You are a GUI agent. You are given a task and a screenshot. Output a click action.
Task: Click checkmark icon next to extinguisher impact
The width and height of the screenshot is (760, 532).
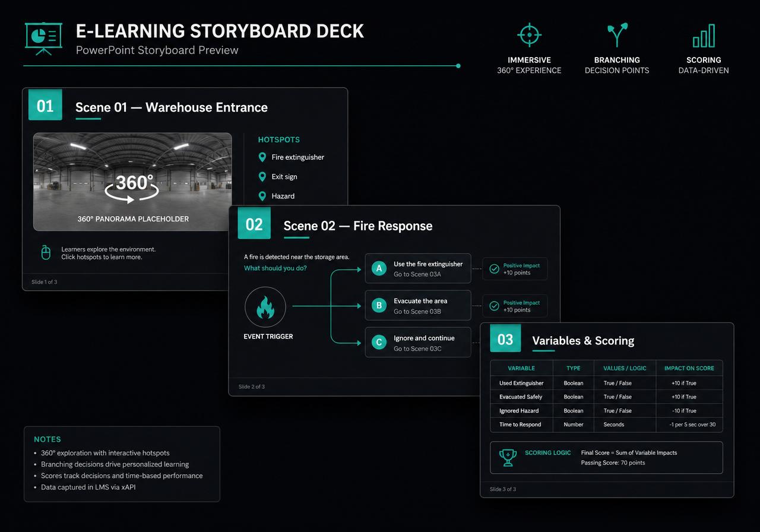(494, 269)
